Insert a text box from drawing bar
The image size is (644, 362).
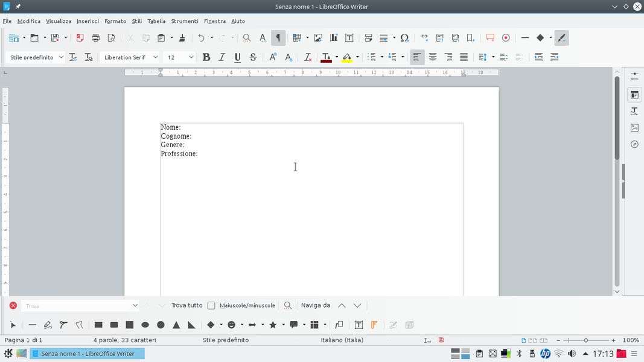[359, 325]
